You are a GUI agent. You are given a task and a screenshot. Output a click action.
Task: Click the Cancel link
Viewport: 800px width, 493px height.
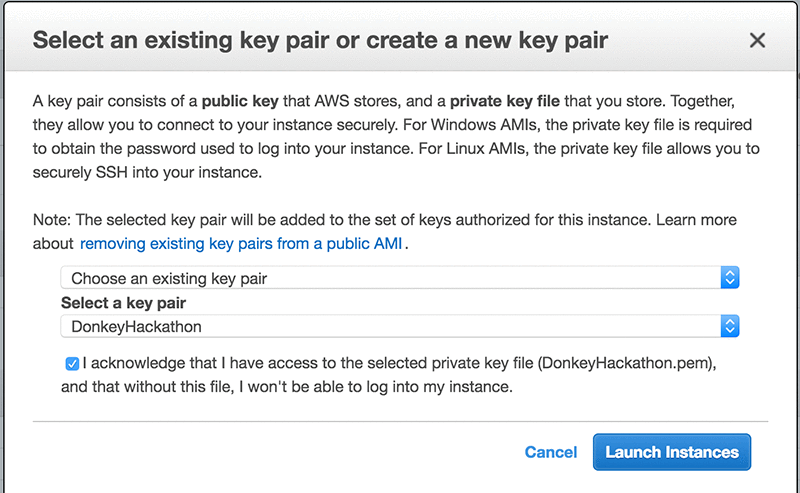coord(551,452)
